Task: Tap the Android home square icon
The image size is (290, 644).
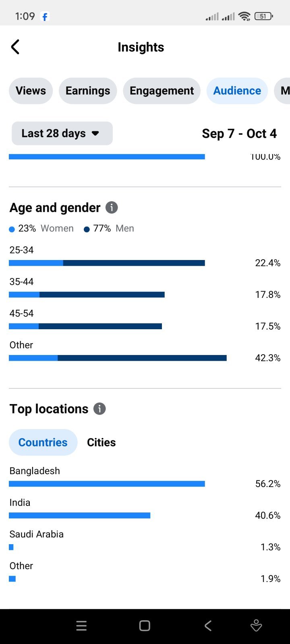Action: point(145,626)
